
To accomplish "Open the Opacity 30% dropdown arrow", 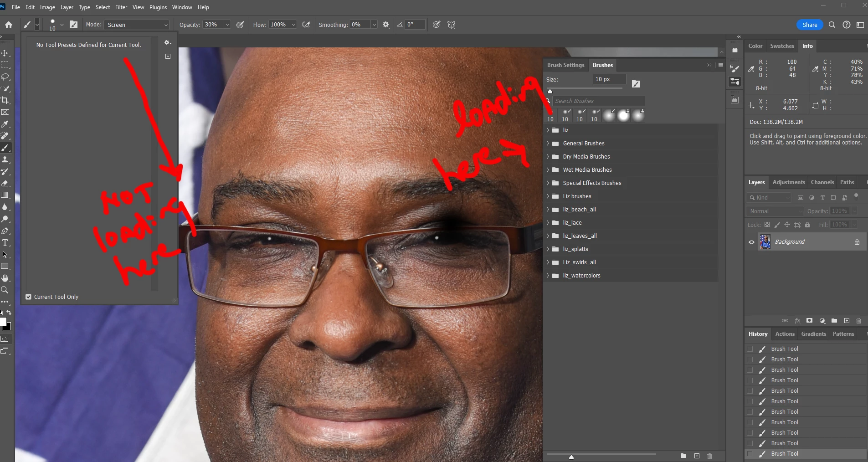I will [x=227, y=25].
